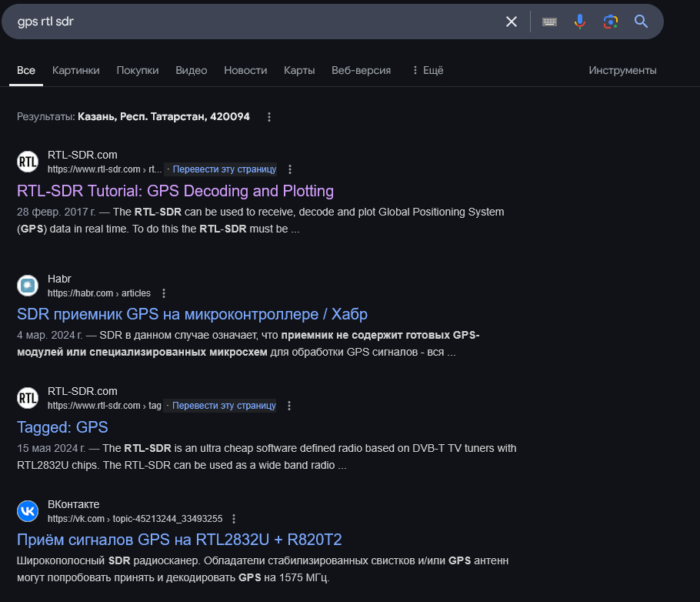Switch to the Новости tab
This screenshot has width=700, height=602.
coord(245,71)
